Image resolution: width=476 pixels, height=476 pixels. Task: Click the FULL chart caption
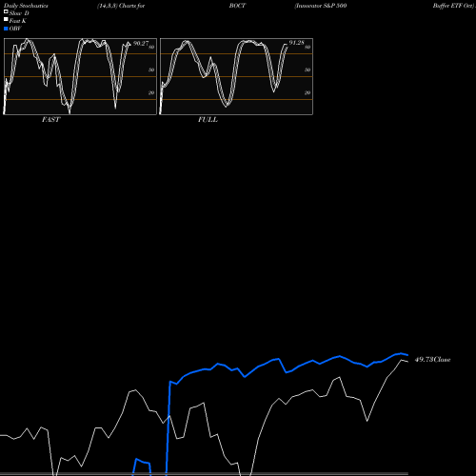[208, 120]
